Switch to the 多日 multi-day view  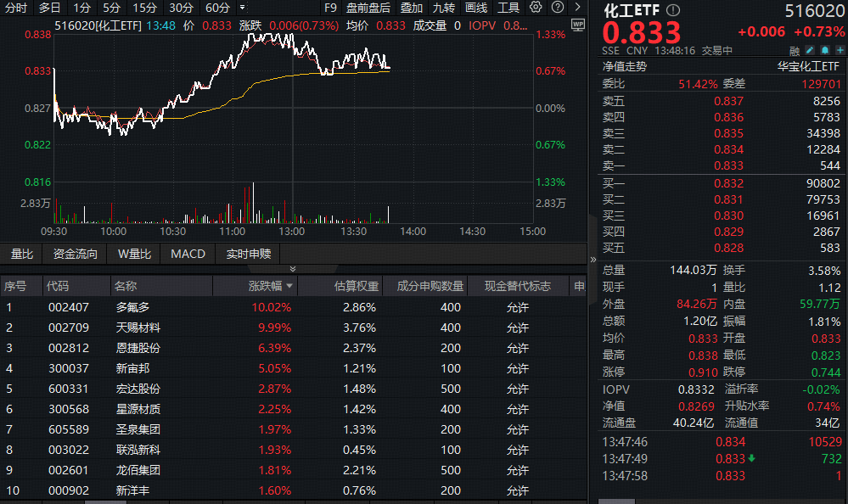pos(49,8)
